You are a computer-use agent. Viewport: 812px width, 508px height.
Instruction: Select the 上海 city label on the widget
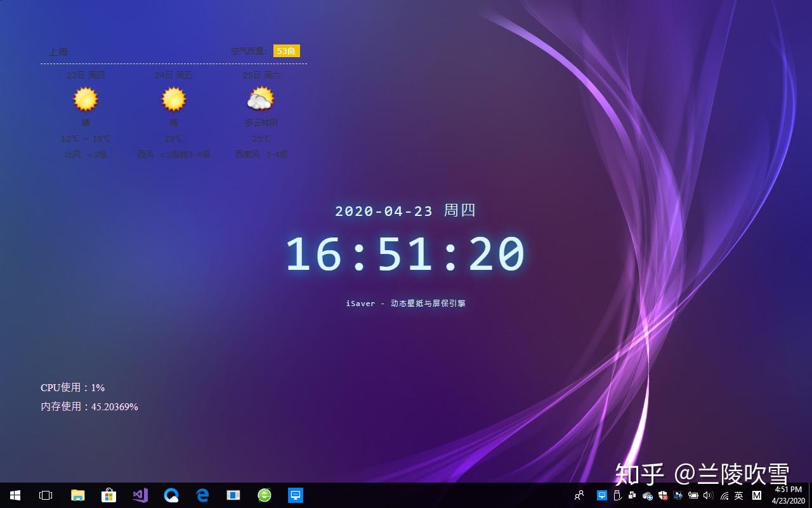pos(59,51)
